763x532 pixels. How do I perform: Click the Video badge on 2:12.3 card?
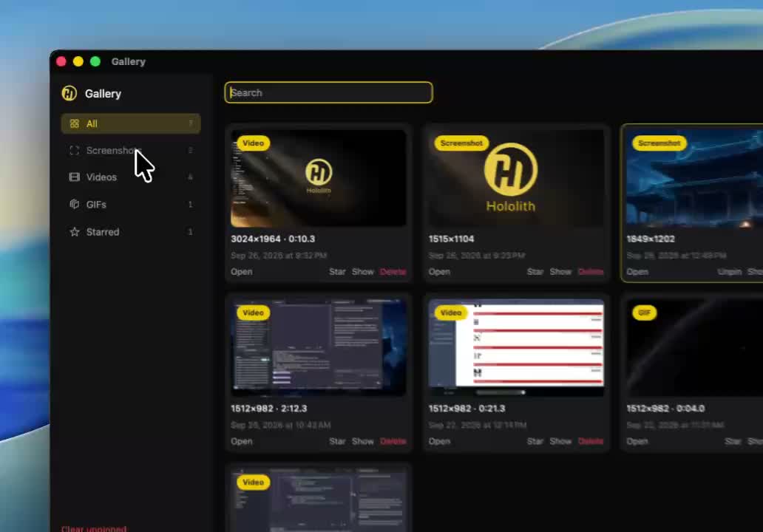253,313
